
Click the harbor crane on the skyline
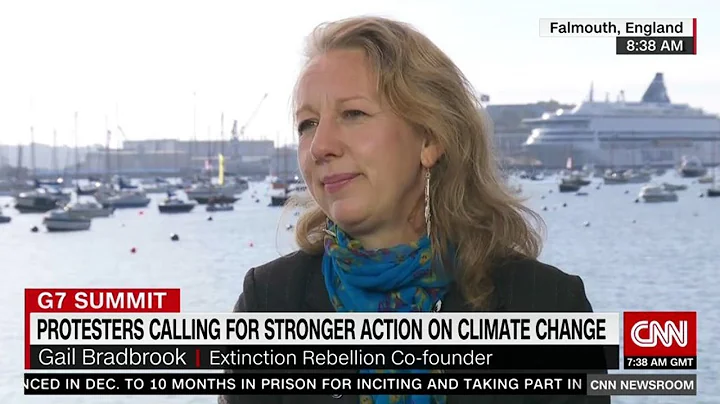(249, 118)
